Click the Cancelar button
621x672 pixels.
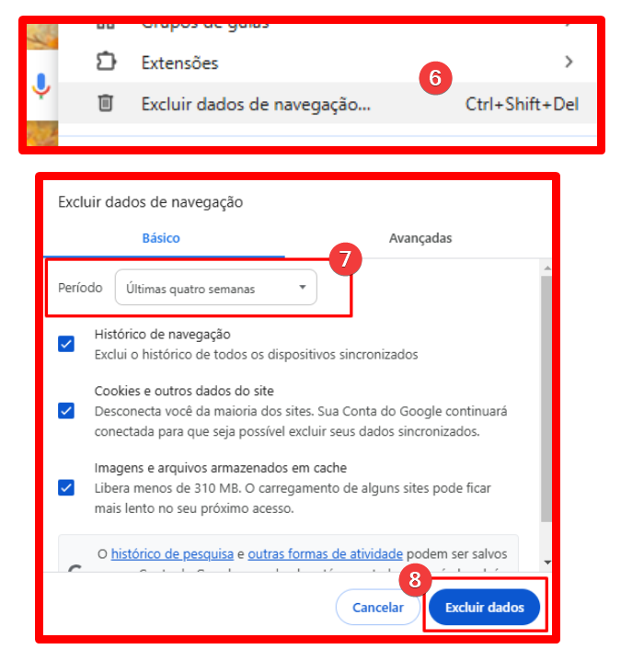pyautogui.click(x=378, y=608)
